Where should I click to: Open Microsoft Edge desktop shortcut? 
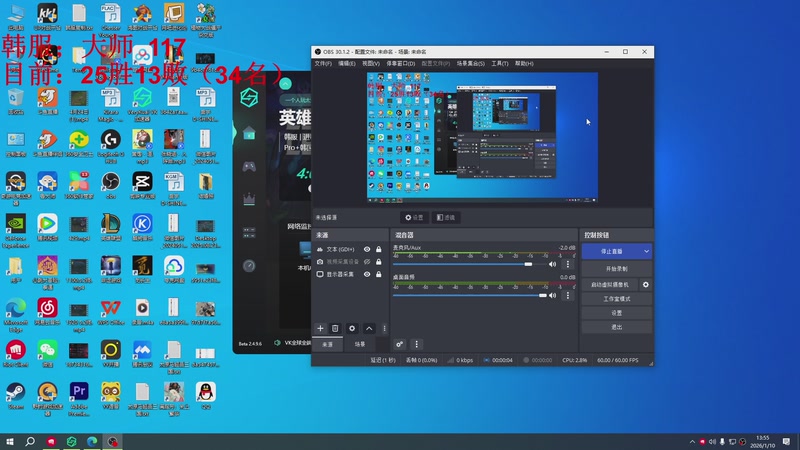[x=15, y=314]
